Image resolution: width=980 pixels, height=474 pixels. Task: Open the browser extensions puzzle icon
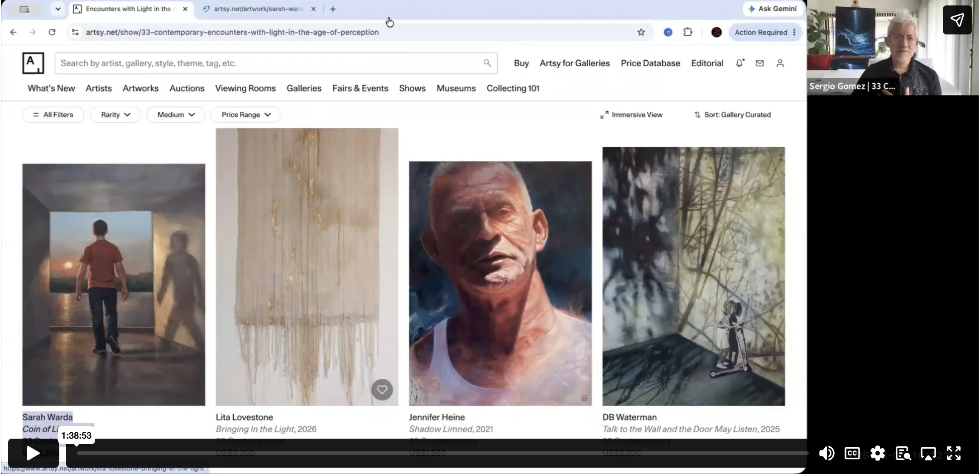(x=687, y=32)
